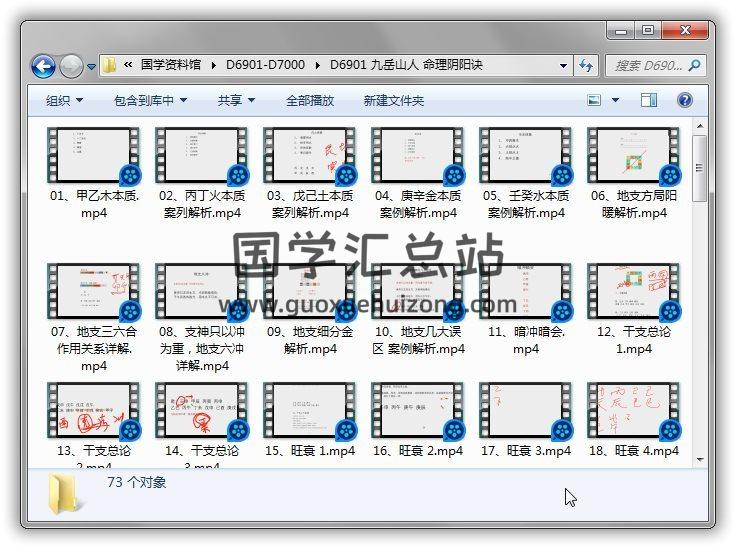Click file name text 12、干支总论1.mp4
Viewport: 736px width, 549px height.
[634, 340]
